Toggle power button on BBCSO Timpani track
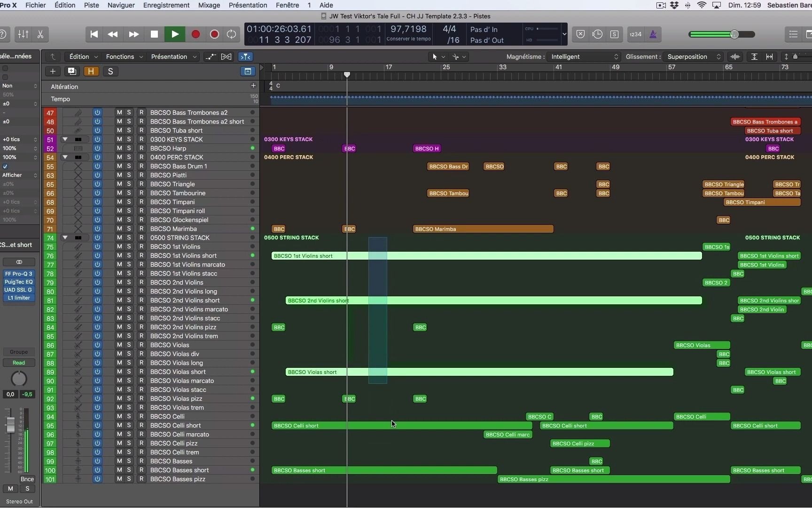The width and height of the screenshot is (812, 508). point(97,202)
